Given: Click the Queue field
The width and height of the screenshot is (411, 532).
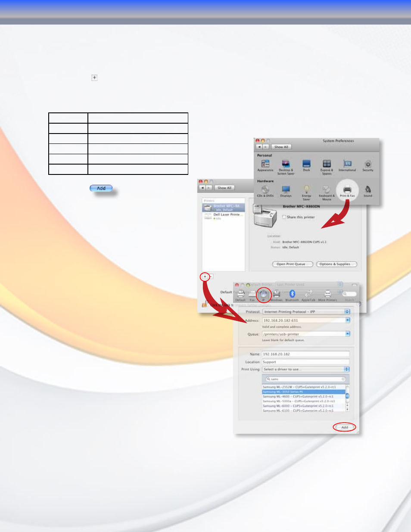Looking at the screenshot, I should pyautogui.click(x=304, y=334).
